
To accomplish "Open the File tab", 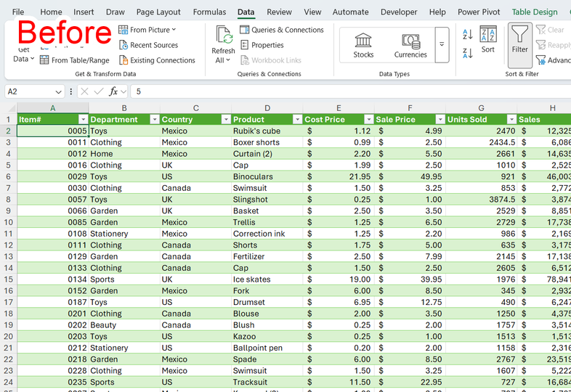I will [18, 12].
